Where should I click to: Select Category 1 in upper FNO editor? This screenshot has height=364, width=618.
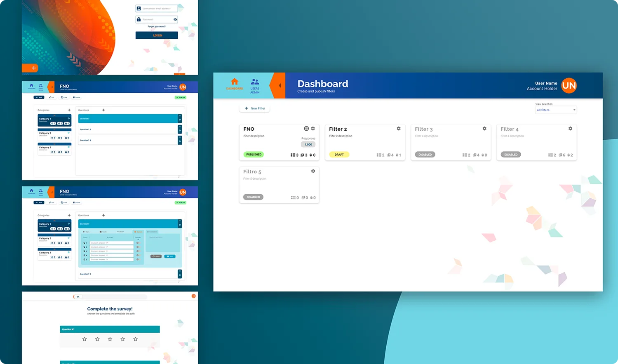coord(54,120)
